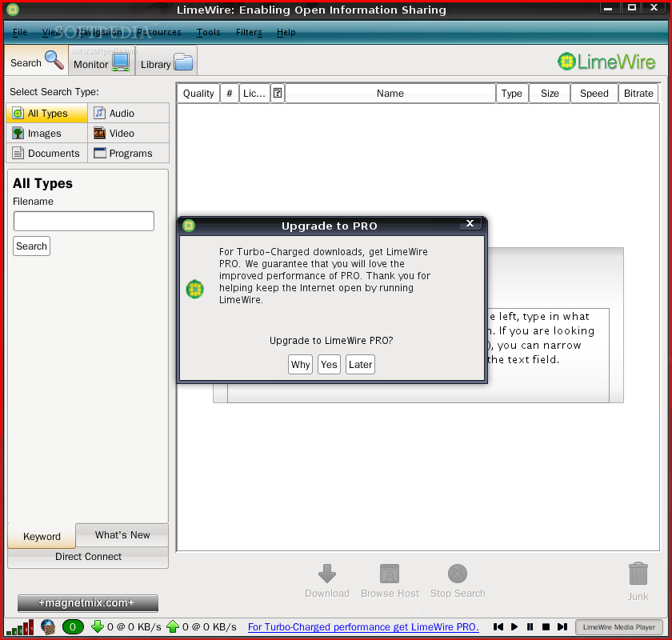Skip to next track in media player
This screenshot has width=672, height=640.
pyautogui.click(x=562, y=626)
